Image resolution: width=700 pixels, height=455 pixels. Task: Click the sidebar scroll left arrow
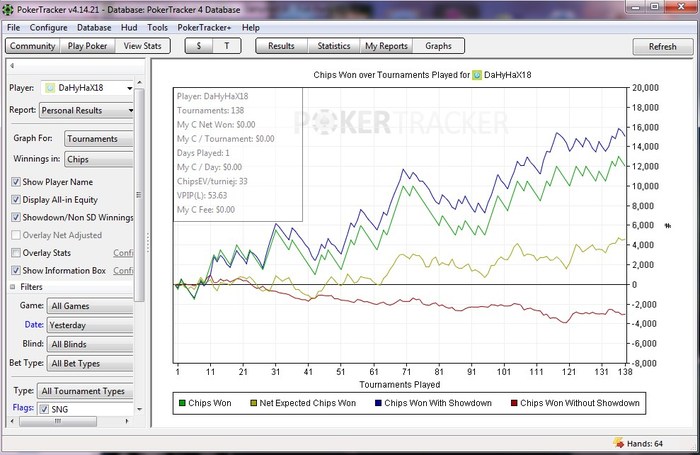tap(12, 421)
